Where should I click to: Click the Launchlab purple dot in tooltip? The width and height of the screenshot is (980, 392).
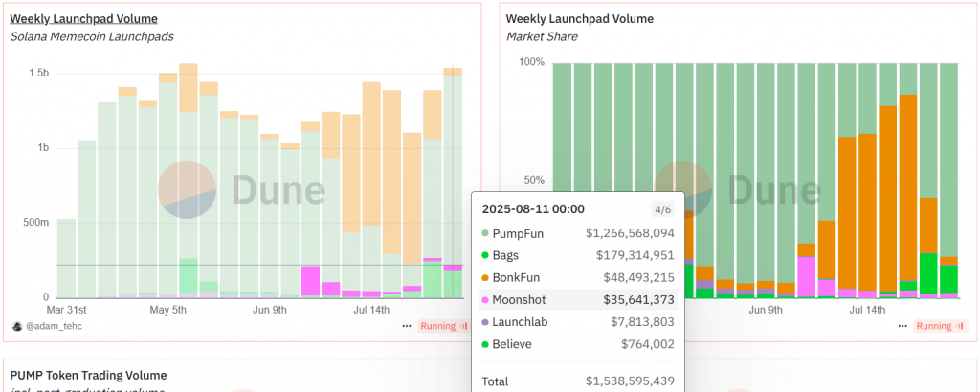486,322
